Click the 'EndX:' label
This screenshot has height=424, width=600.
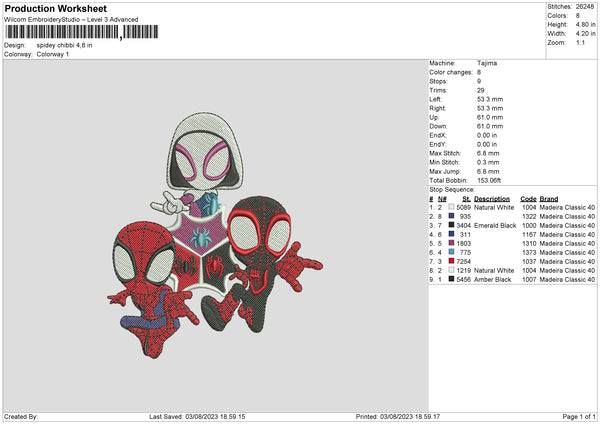pos(438,135)
